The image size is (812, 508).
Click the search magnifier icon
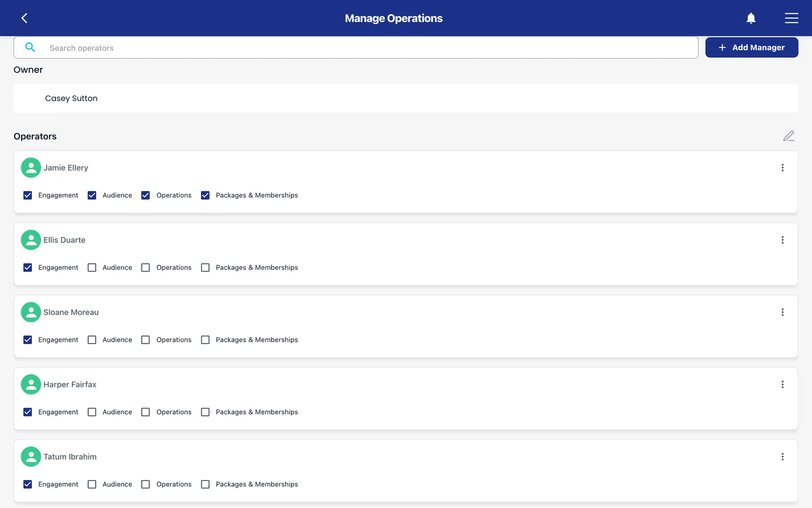30,47
